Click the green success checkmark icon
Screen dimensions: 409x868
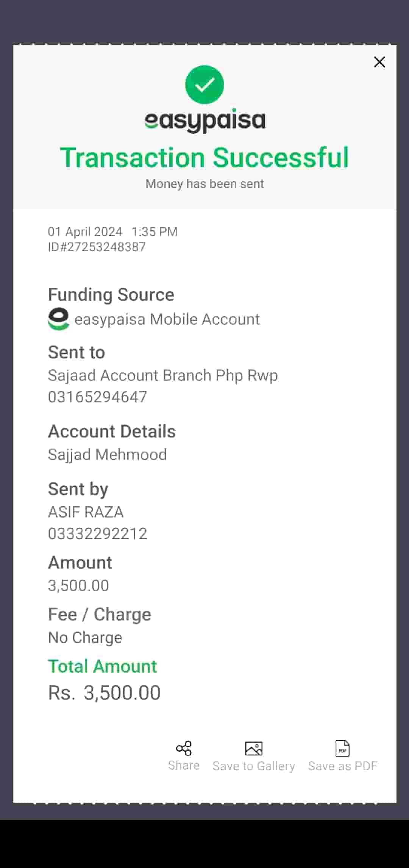(204, 84)
